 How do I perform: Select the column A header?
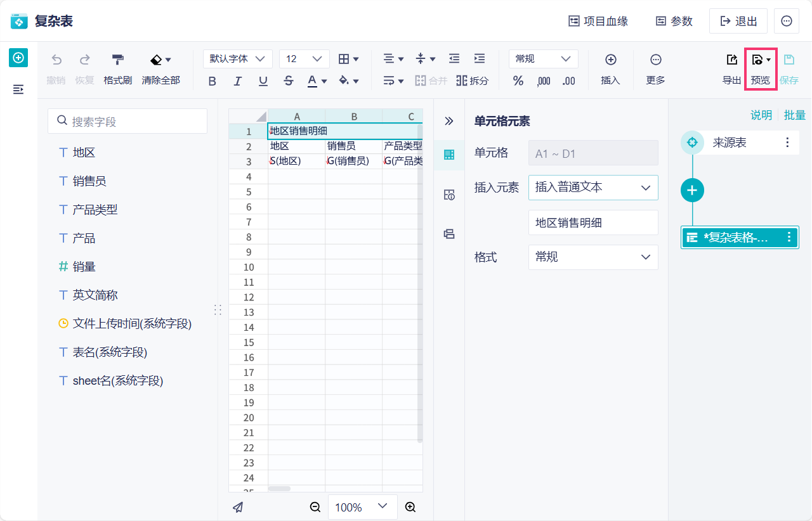coord(297,116)
